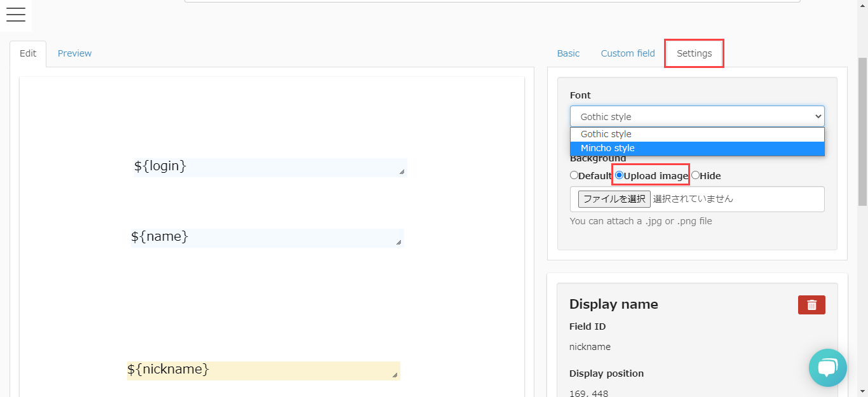Click the ${nickname} highlighted text field
The height and width of the screenshot is (397, 868).
coord(261,370)
